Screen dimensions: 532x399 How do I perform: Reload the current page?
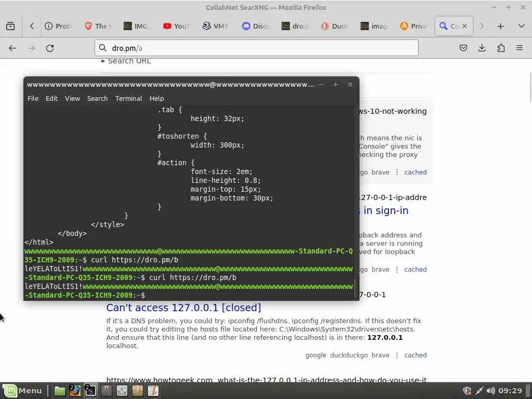(x=50, y=48)
